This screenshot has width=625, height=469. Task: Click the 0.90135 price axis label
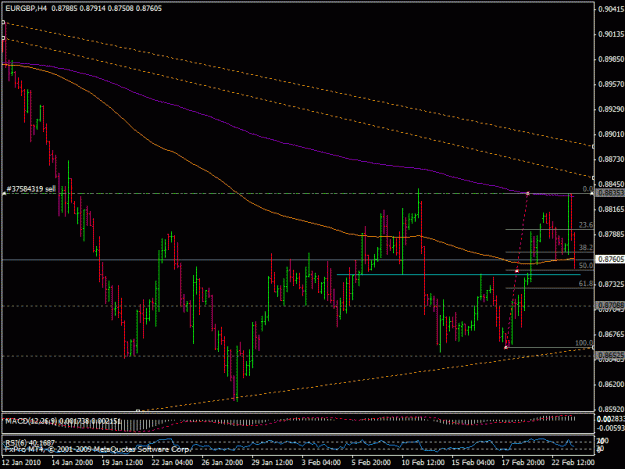pyautogui.click(x=611, y=34)
